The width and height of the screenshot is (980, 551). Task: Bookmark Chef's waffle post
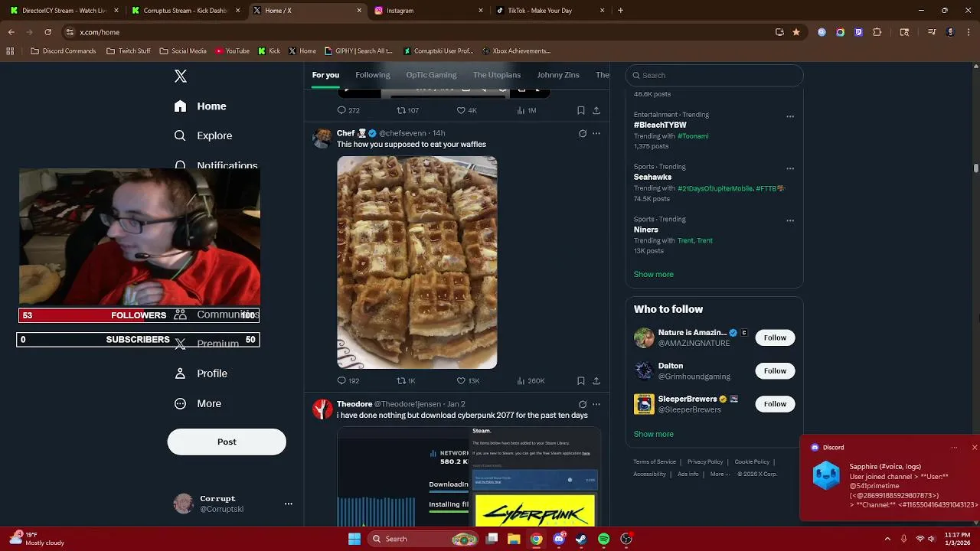click(x=581, y=380)
